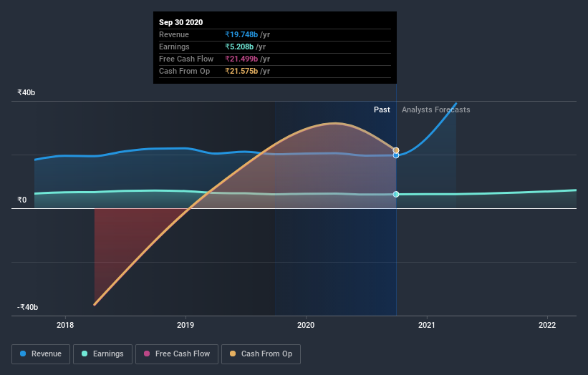Click the 2019 x-axis label
The image size is (588, 375).
pyautogui.click(x=185, y=325)
